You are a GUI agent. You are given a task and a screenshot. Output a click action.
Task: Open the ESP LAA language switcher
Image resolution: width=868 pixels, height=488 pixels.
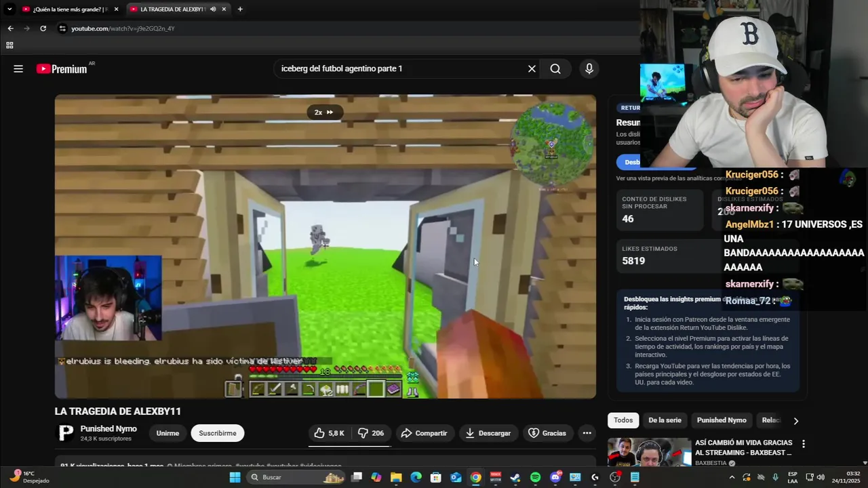792,477
